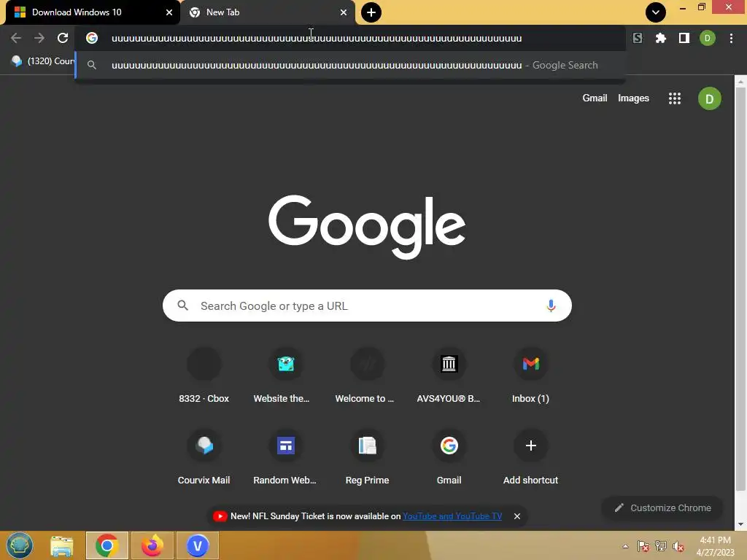Viewport: 747px width, 560px height.
Task: Open the Random Web... shortcut
Action: click(285, 458)
